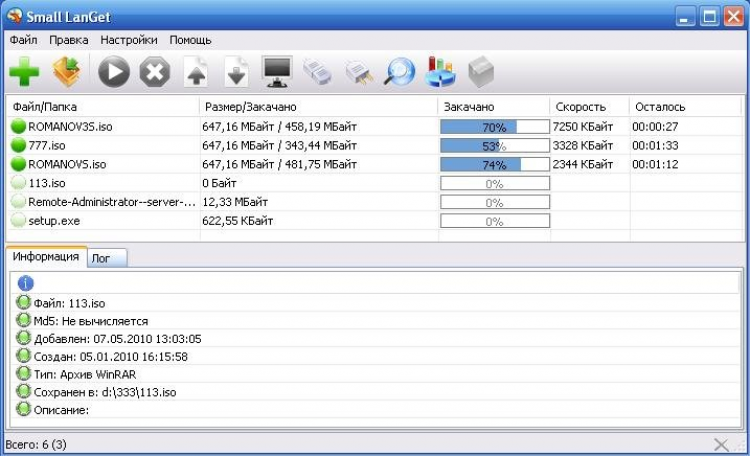
Task: Click the Md5: Не вычисляется info line
Action: click(x=91, y=321)
